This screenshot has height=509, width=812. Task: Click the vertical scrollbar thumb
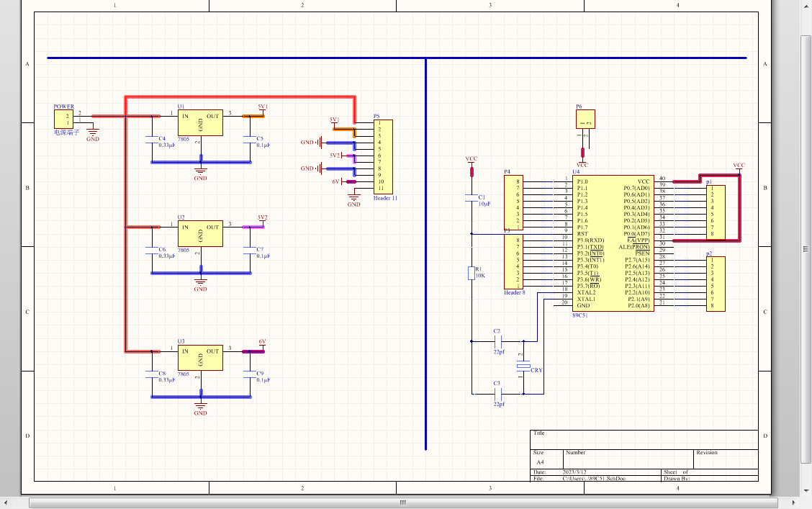(x=806, y=250)
